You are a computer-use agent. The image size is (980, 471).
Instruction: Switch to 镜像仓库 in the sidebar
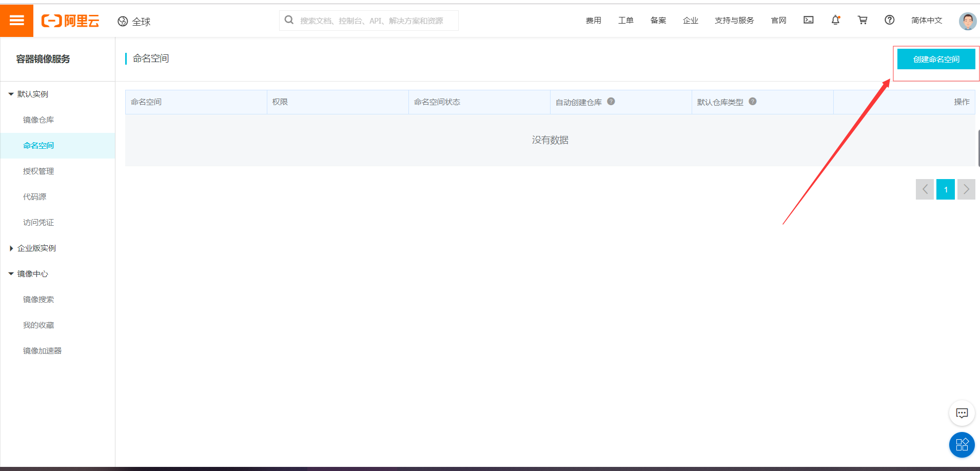tap(38, 120)
